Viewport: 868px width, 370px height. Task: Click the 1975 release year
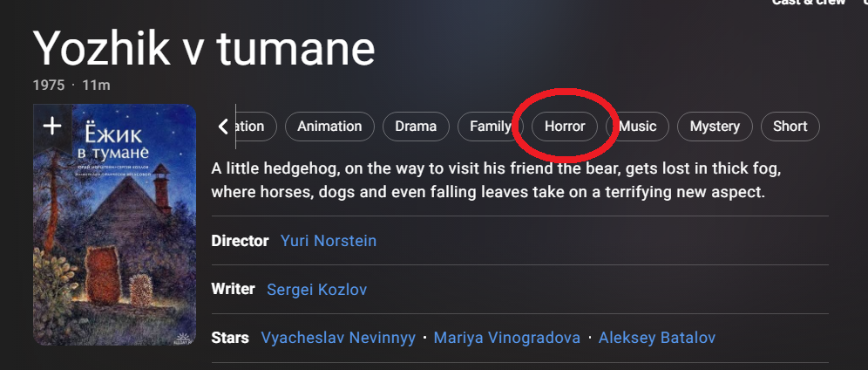(49, 86)
